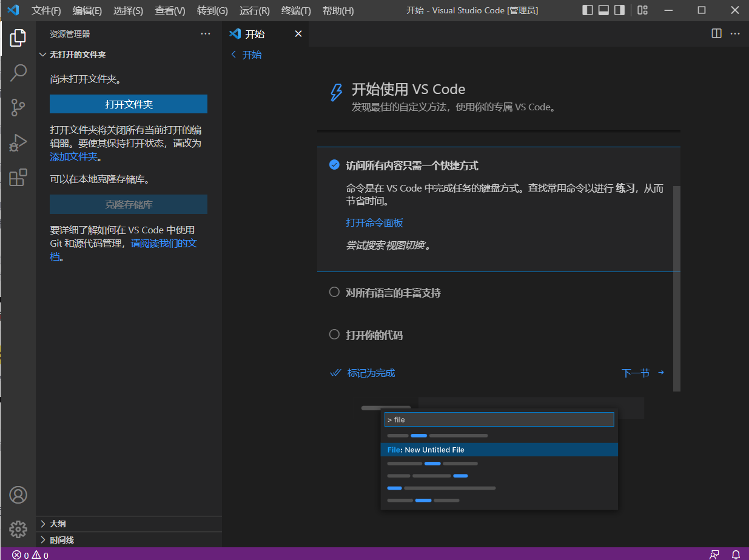Click the 标记为完成 link

[371, 373]
